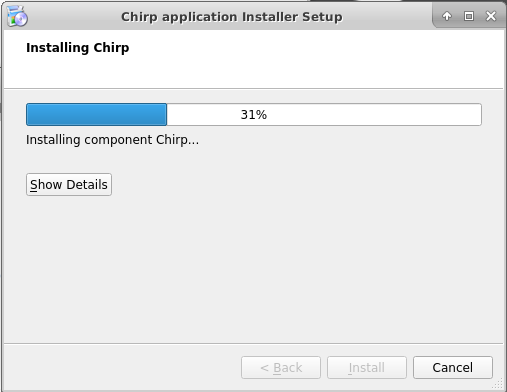The image size is (507, 392).
Task: Click the resize grip in the bottom corner
Action: click(498, 384)
